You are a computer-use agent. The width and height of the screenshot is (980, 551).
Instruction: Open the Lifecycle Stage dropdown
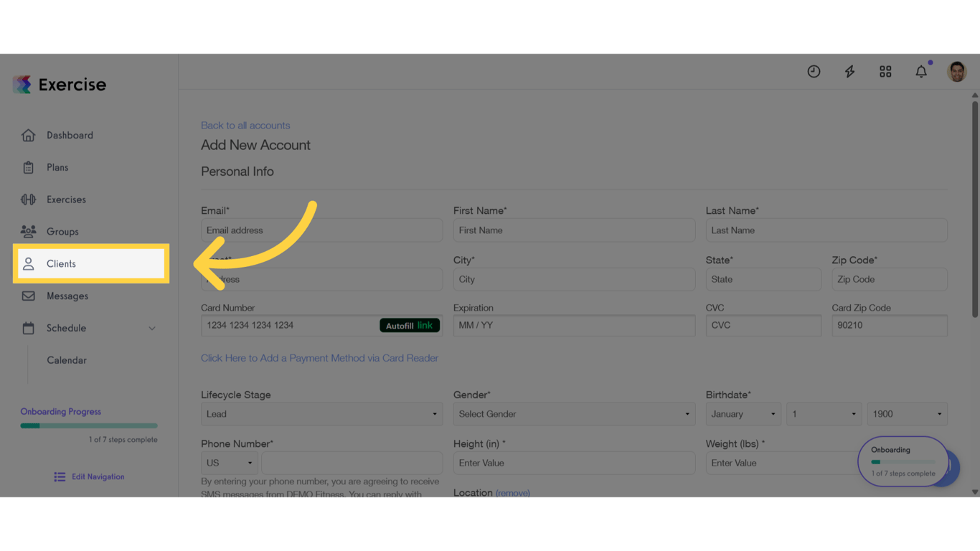coord(321,414)
